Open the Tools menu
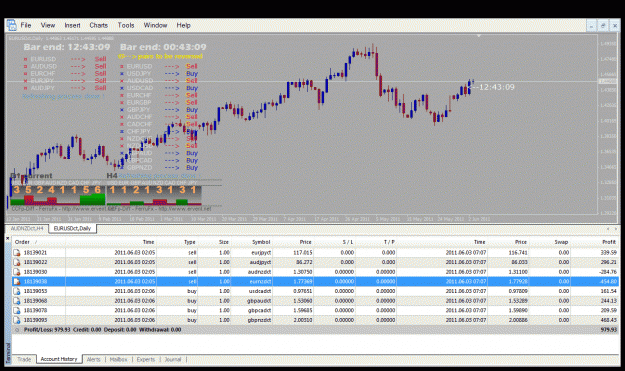Screen dimensions: 625x371 tap(126, 25)
